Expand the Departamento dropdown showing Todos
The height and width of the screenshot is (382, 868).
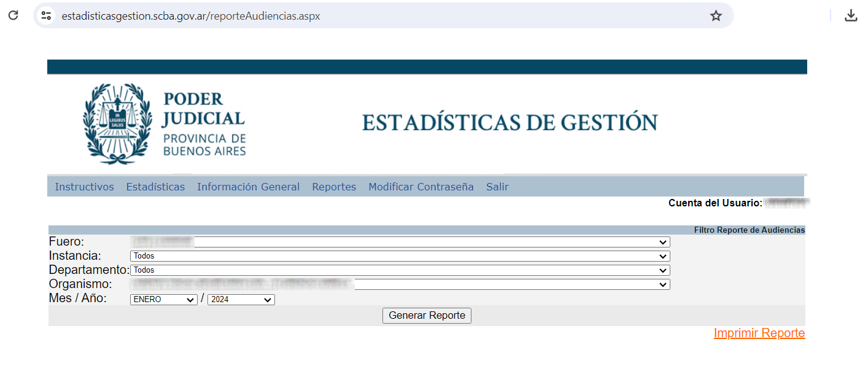(400, 270)
